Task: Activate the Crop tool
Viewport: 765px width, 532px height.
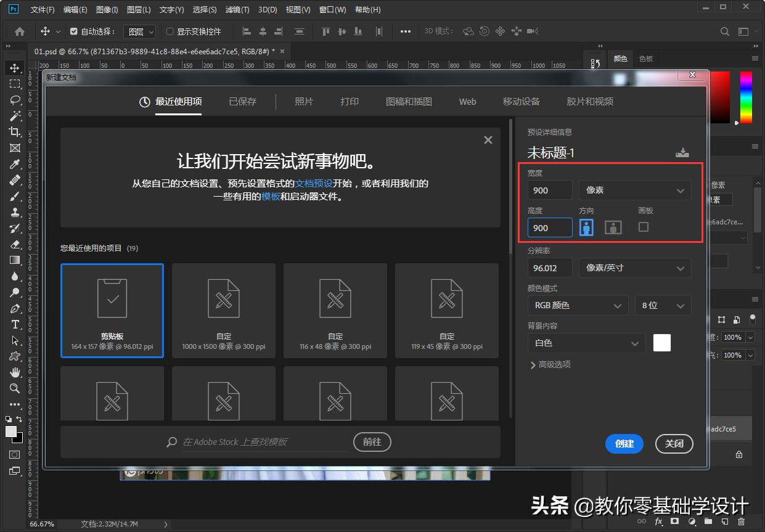Action: [x=14, y=131]
